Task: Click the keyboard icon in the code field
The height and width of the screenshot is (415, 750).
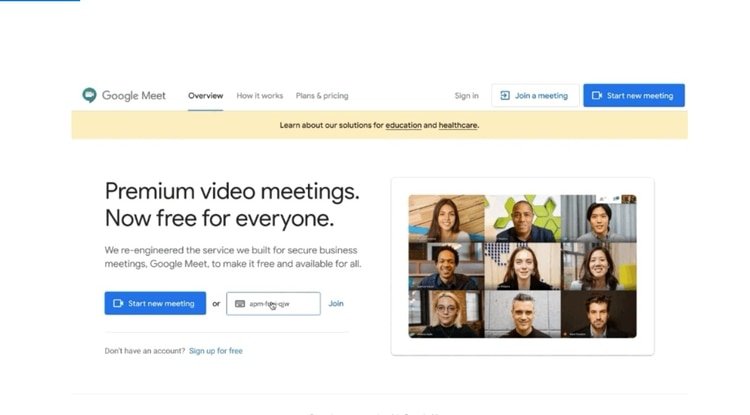Action: (240, 304)
